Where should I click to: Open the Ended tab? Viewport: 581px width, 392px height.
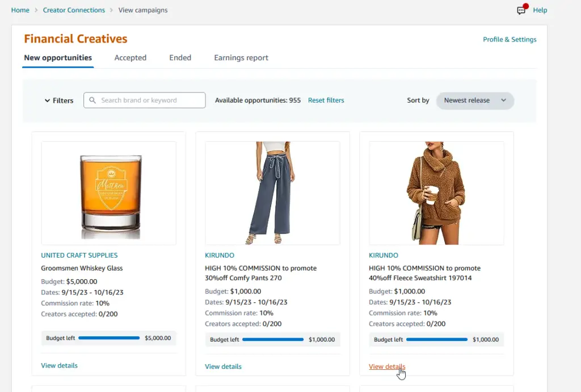[180, 58]
